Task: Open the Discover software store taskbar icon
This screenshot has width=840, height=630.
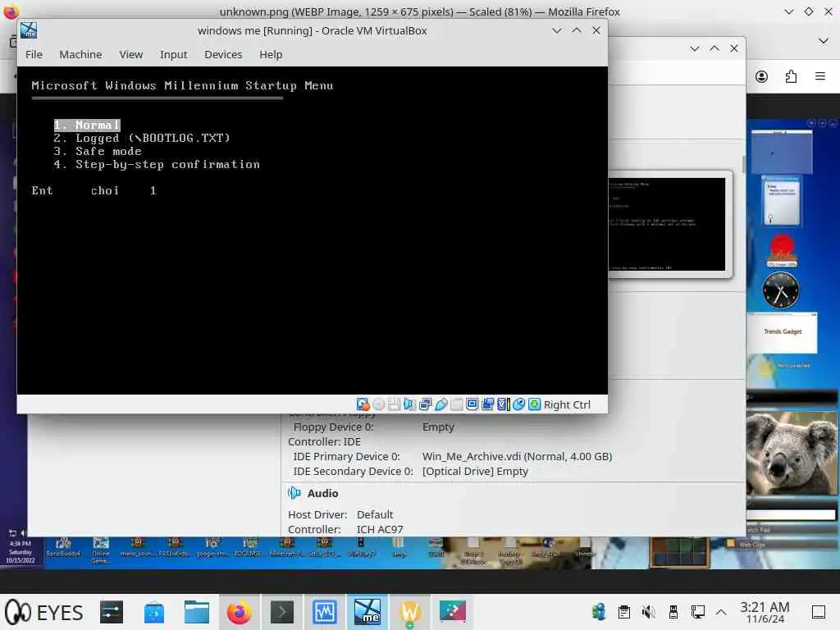Action: [x=154, y=612]
